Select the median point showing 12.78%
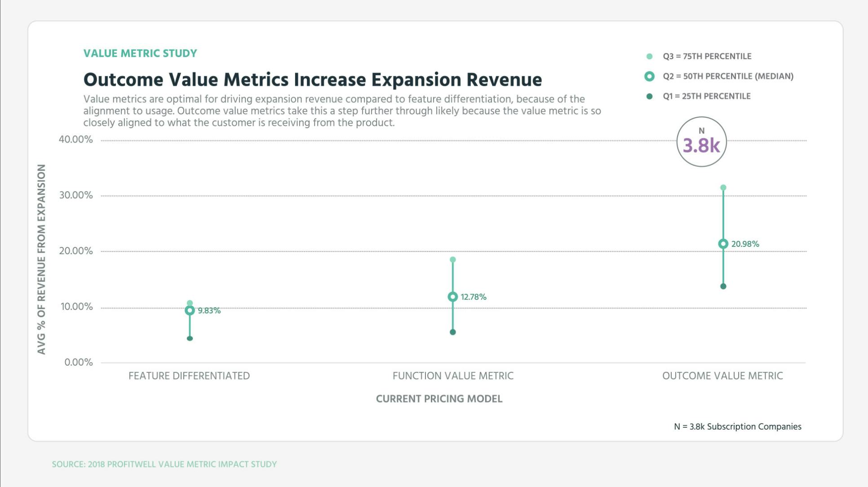The height and width of the screenshot is (487, 868). [x=452, y=297]
